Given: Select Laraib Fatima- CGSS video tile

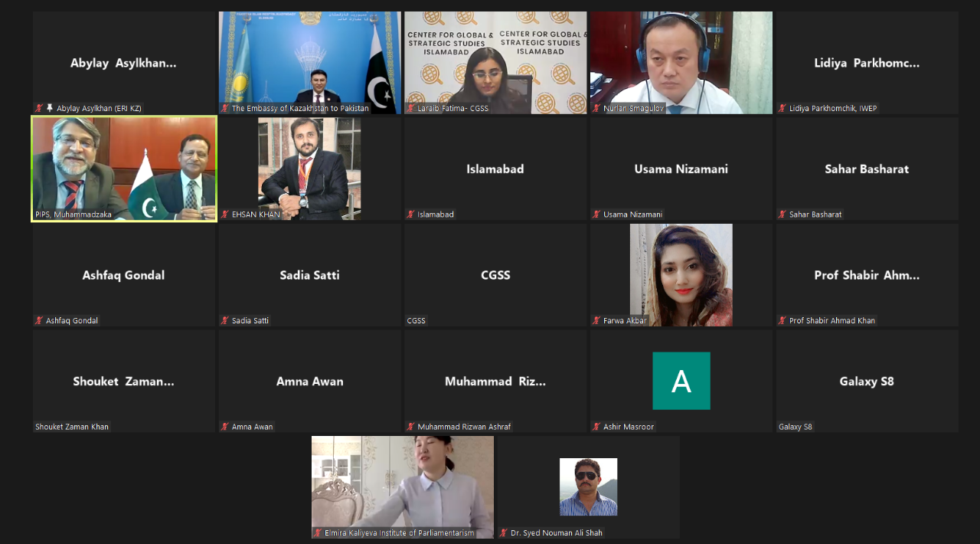Looking at the screenshot, I should 495,63.
